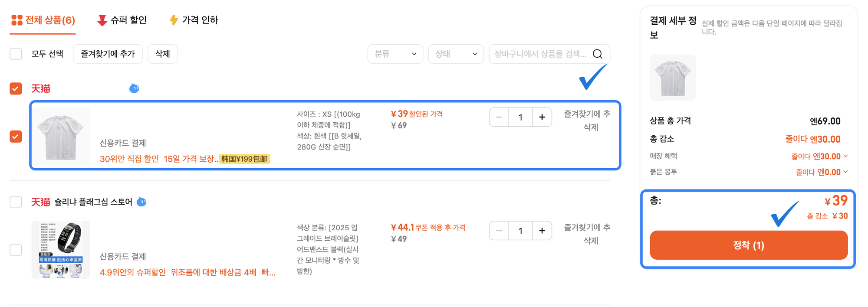Check the bracelet item's checkbox
The image size is (868, 307).
coord(16,249)
